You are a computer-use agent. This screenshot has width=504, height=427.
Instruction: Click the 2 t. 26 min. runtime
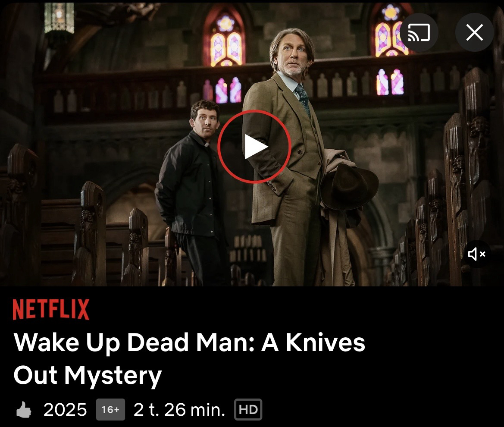(179, 410)
